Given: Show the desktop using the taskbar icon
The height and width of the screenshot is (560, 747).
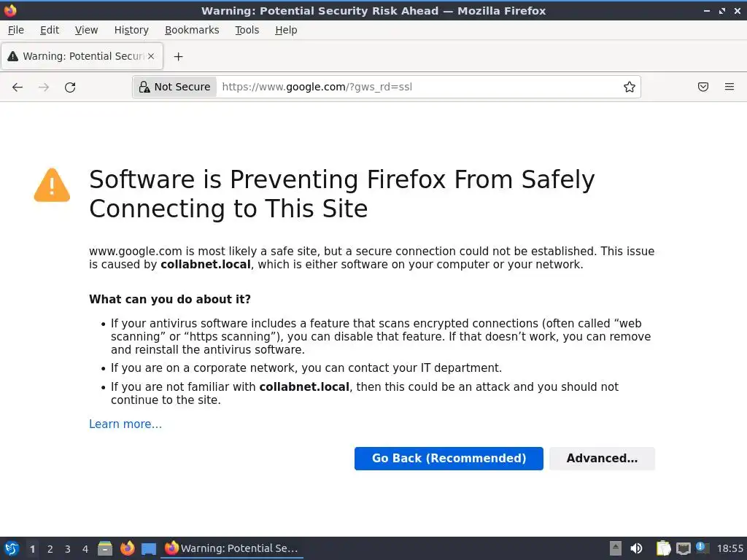Looking at the screenshot, I should (149, 549).
